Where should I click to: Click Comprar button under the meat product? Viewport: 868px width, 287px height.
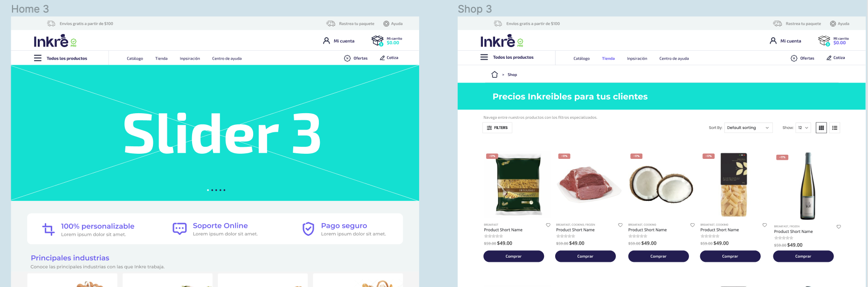pos(586,256)
